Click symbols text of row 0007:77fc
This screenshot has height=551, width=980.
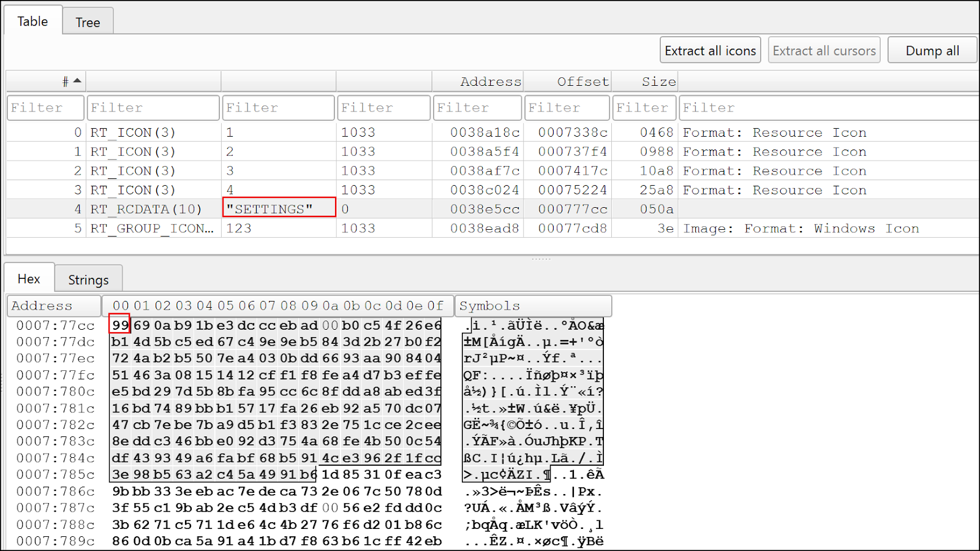(533, 375)
